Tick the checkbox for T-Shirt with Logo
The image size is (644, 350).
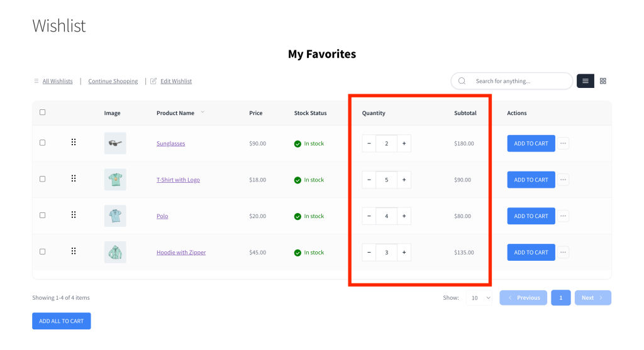[x=42, y=179]
